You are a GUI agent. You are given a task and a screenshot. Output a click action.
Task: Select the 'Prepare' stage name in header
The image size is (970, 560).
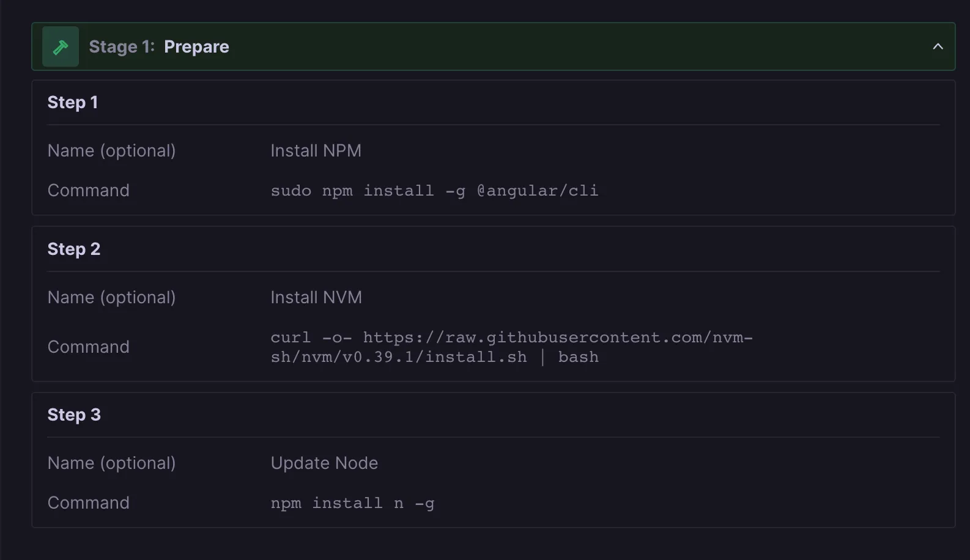[x=196, y=47]
